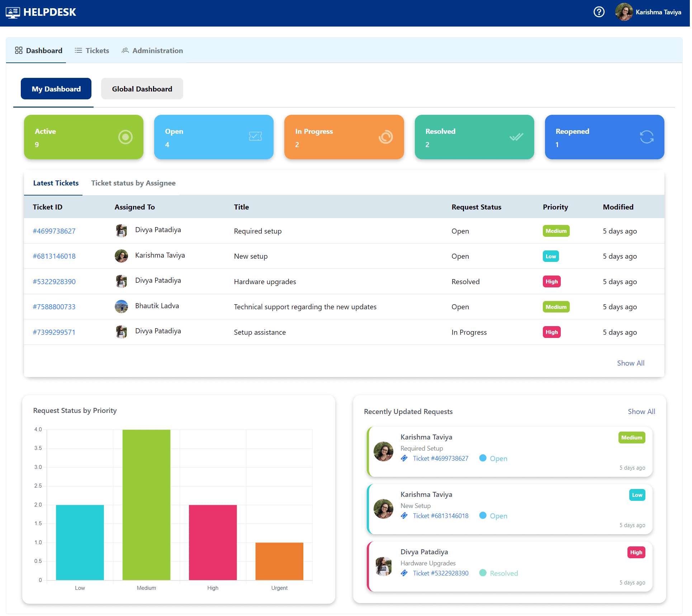Open ticket #7399299571 link in table
The height and width of the screenshot is (616, 692).
54,332
